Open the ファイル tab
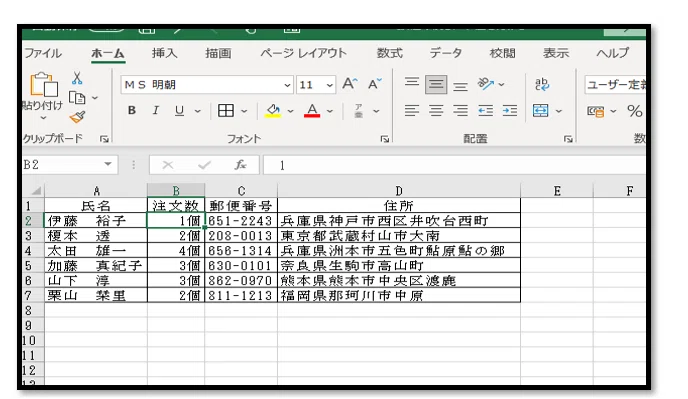The width and height of the screenshot is (688, 399). 43,53
